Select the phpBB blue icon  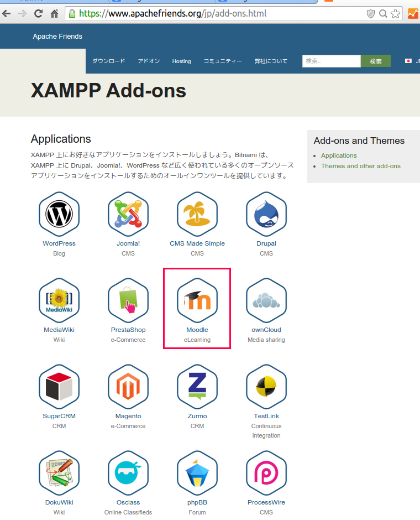(x=197, y=473)
